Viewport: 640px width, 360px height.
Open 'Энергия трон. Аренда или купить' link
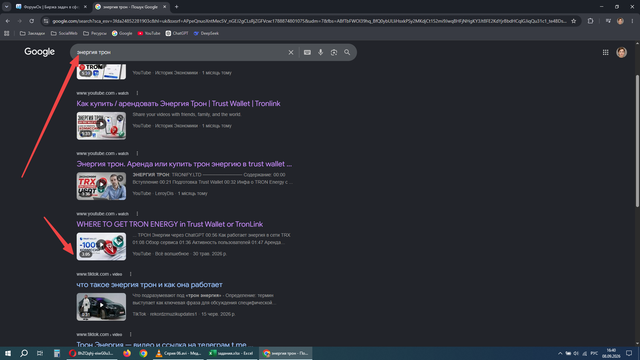click(x=184, y=164)
